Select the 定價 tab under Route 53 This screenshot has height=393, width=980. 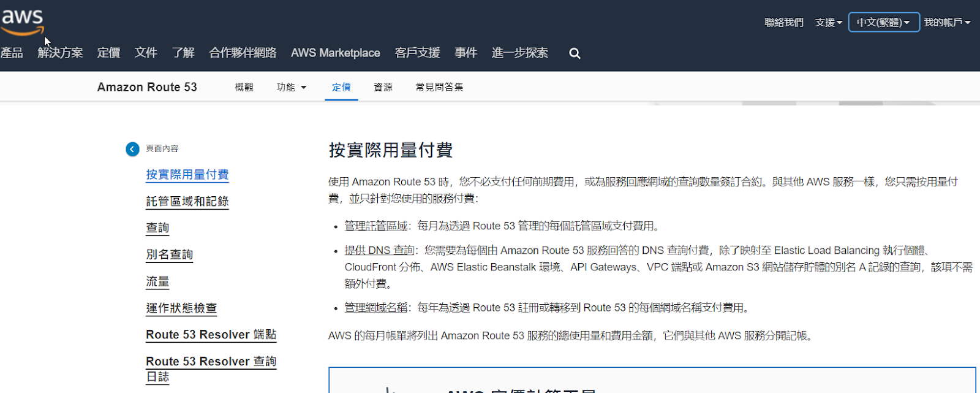pos(341,87)
